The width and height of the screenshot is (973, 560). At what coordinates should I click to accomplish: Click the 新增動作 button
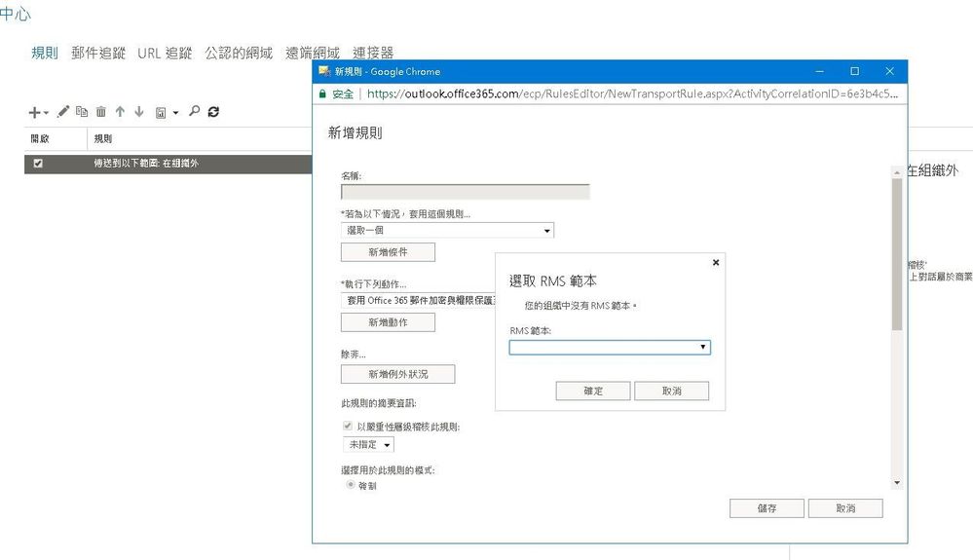[388, 322]
